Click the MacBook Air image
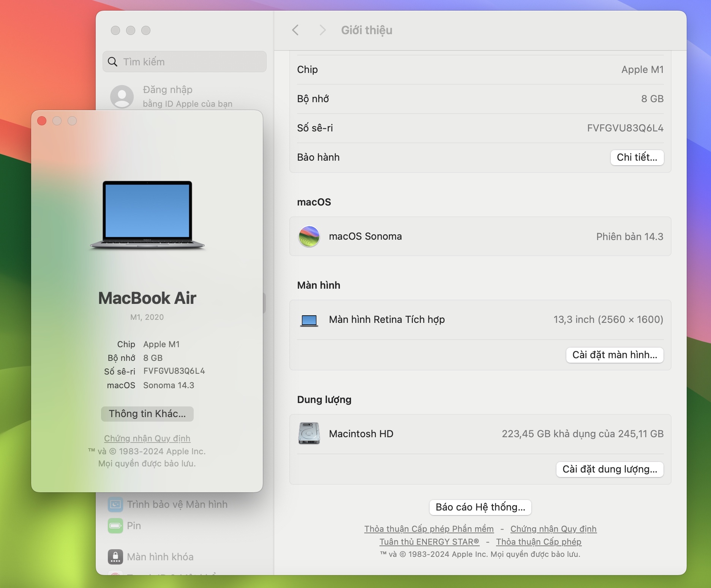711x588 pixels. (147, 215)
